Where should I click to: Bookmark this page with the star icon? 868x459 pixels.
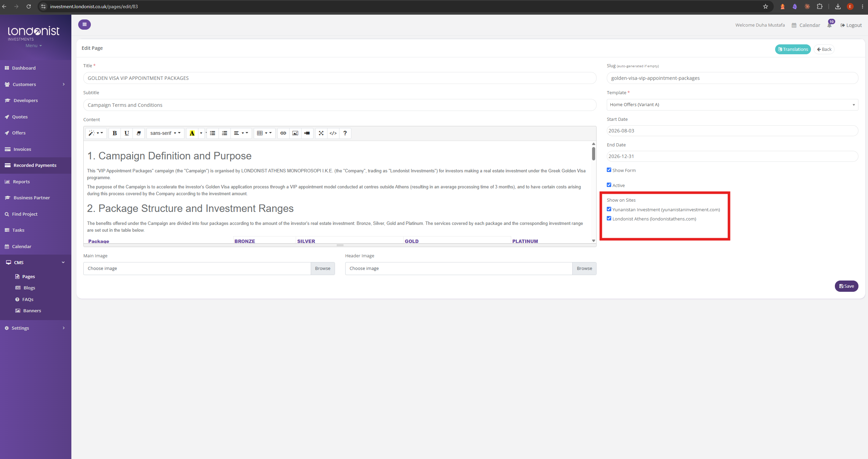pos(766,6)
